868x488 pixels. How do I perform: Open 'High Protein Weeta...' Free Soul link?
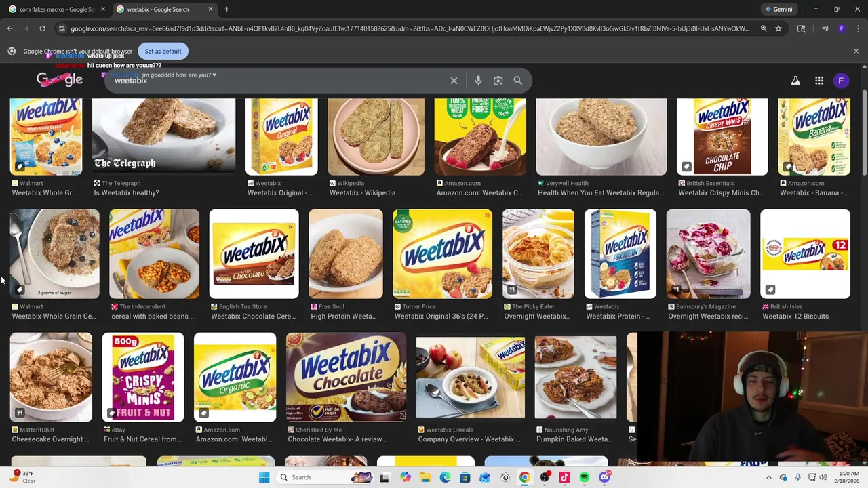343,317
